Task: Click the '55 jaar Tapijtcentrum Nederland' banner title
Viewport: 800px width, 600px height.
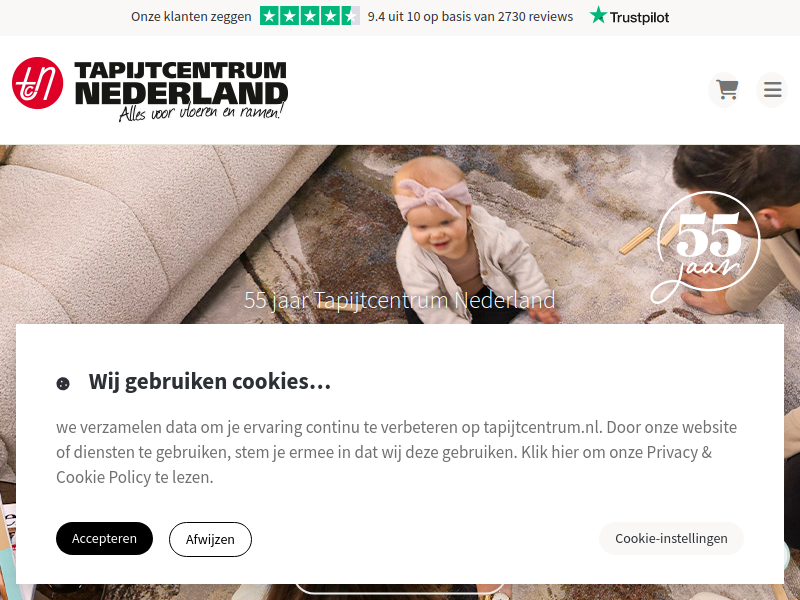Action: pyautogui.click(x=399, y=300)
